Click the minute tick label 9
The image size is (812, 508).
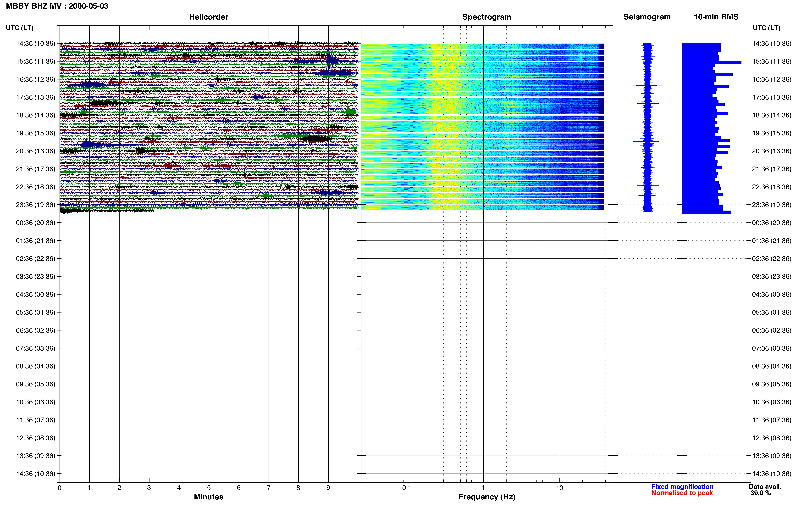[x=328, y=488]
